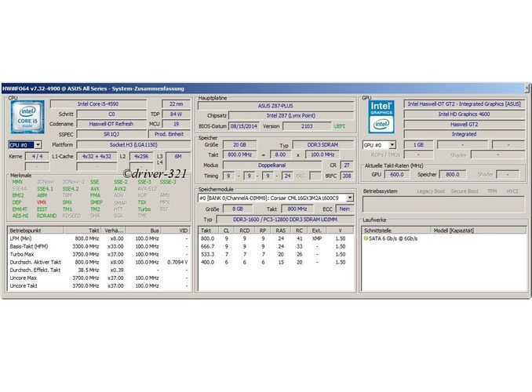Select the Uncore Takt row
The image size is (532, 392).
[99, 285]
